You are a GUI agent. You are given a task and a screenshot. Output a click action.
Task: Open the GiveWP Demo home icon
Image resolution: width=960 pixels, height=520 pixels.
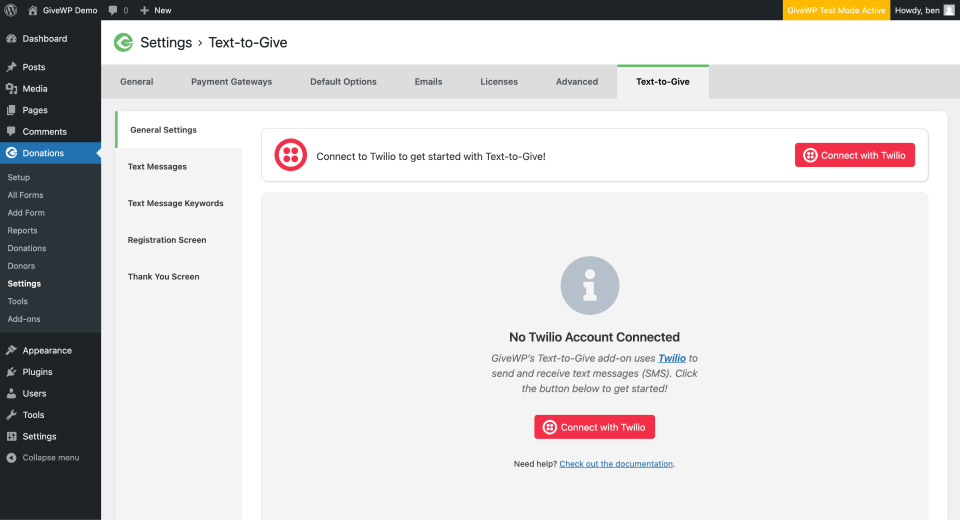(x=32, y=10)
